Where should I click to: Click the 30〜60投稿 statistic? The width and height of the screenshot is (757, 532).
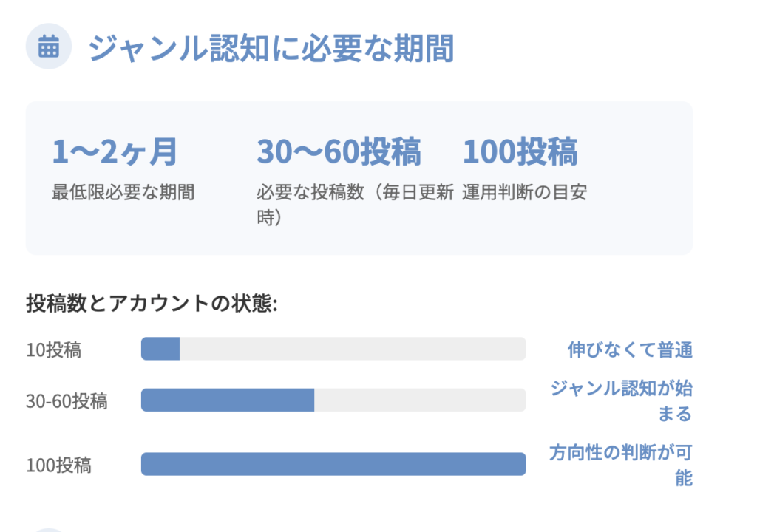(x=339, y=152)
